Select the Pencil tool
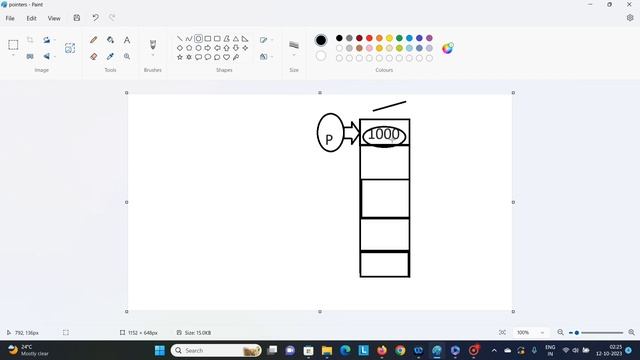Screen dimensions: 640x360 click(93, 40)
